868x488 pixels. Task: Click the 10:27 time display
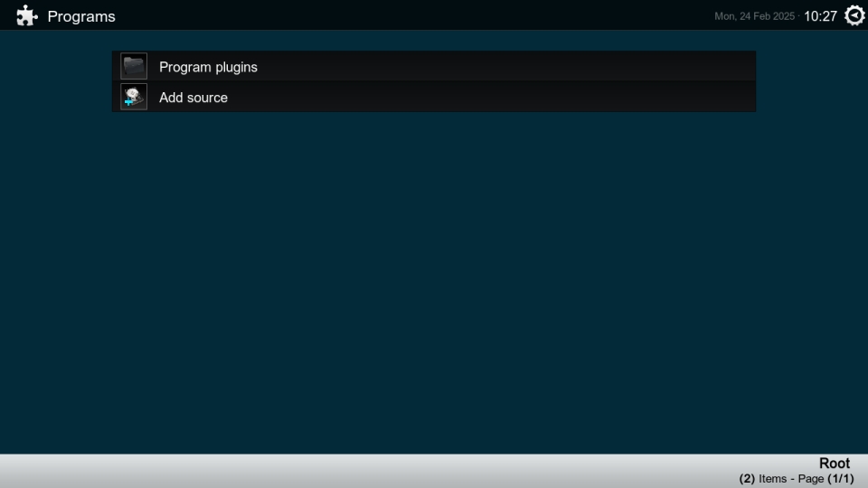tap(820, 16)
